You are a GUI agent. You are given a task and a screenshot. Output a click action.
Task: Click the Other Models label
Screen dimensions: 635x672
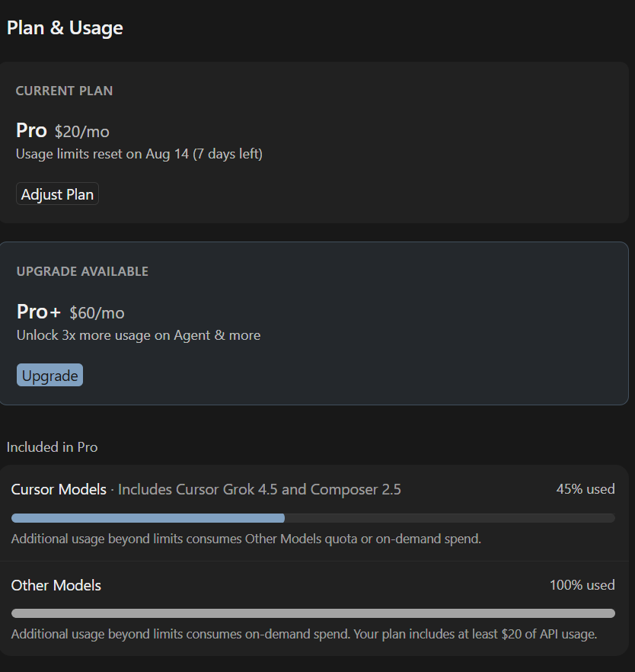point(56,585)
